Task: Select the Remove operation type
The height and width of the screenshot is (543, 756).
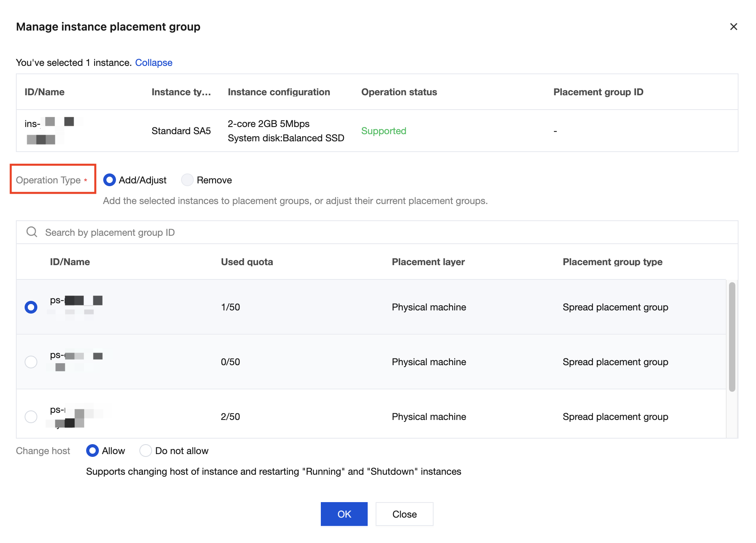Action: [187, 180]
